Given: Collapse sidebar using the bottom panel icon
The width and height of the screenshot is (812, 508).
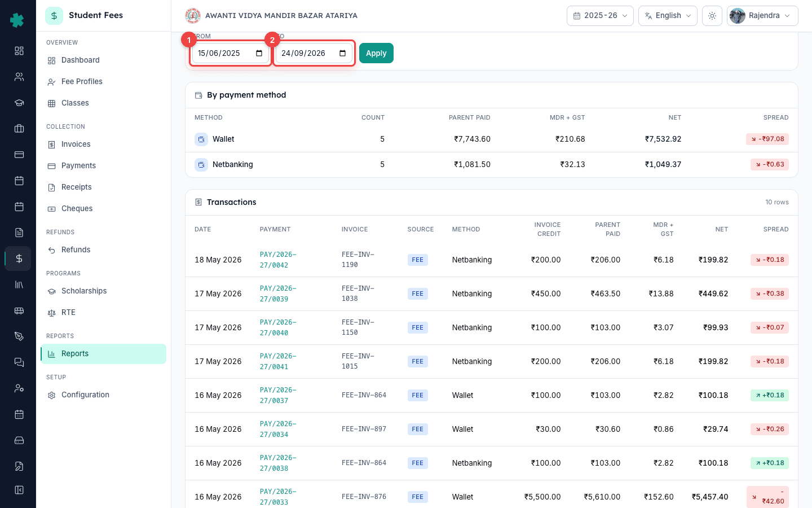Looking at the screenshot, I should 19,490.
